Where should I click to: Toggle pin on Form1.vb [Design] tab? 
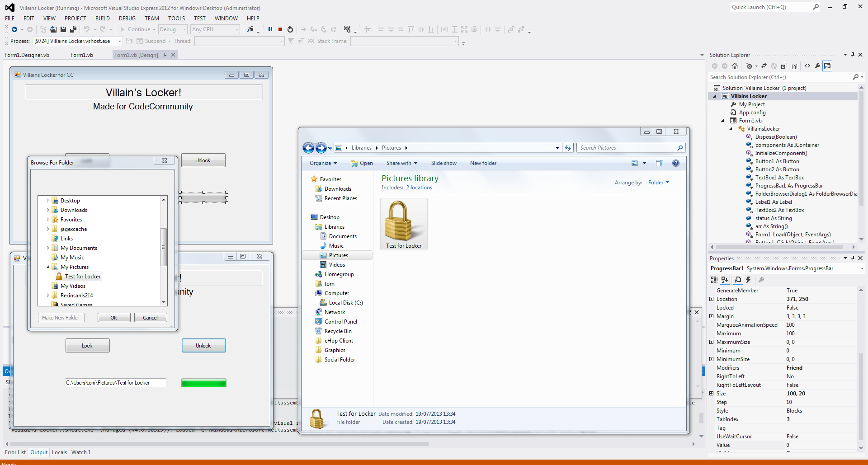tap(165, 55)
